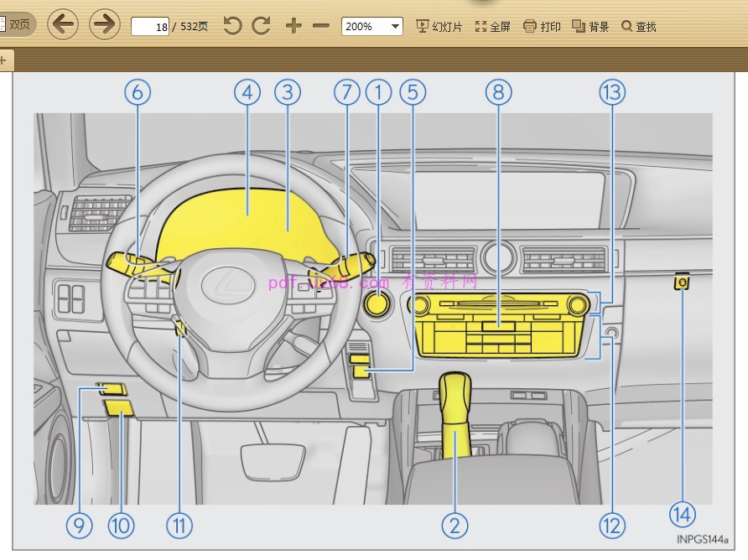This screenshot has height=560, width=748.
Task: Zoom in with the plus icon
Action: tap(293, 26)
